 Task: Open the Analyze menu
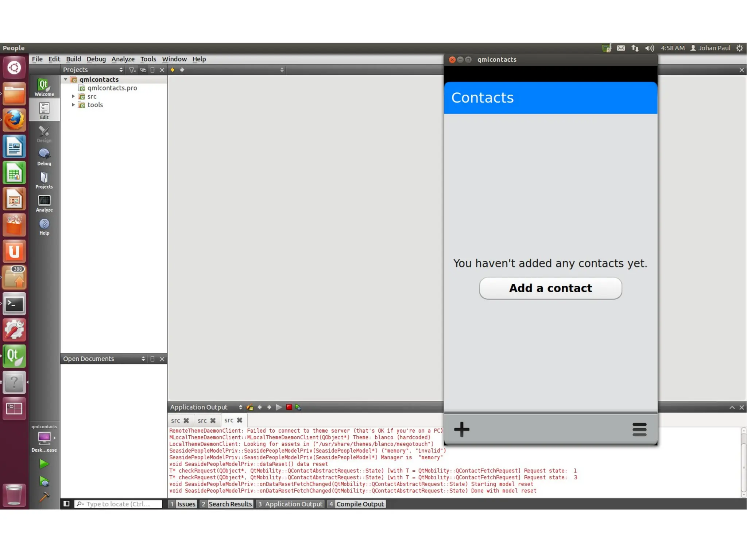pyautogui.click(x=123, y=59)
